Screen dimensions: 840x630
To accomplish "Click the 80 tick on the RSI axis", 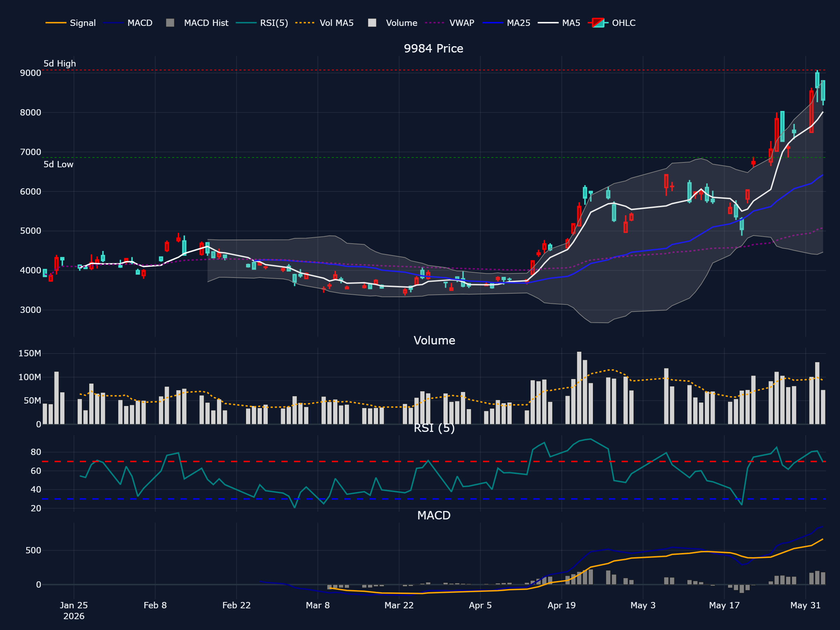I will click(36, 452).
